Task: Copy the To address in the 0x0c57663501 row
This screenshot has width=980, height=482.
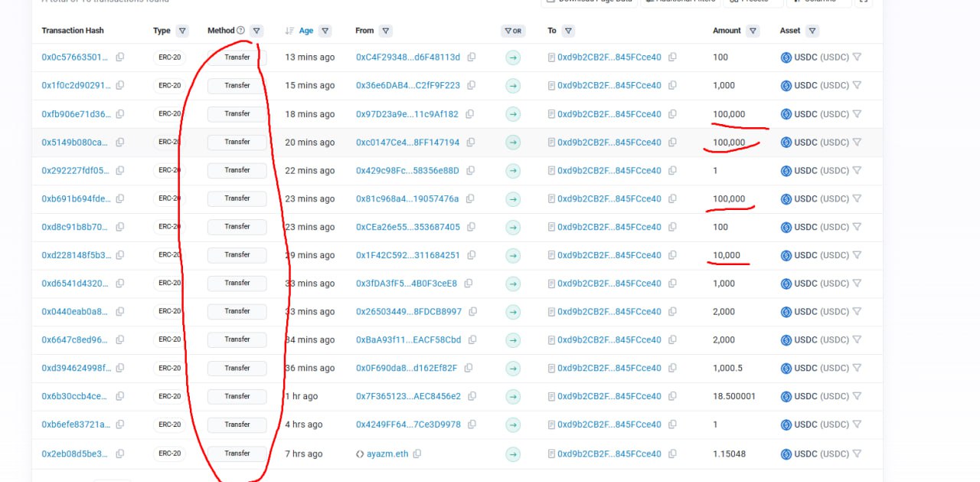Action: point(672,57)
